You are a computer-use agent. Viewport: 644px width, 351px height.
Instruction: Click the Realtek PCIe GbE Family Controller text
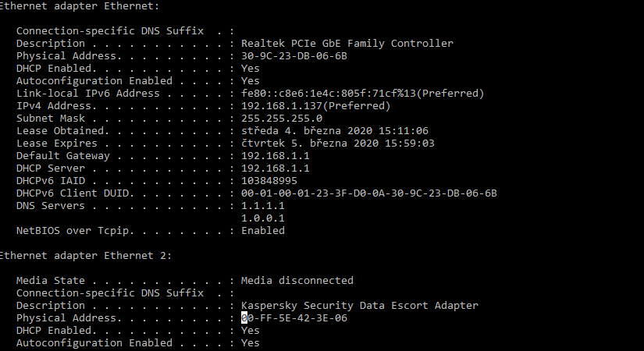(347, 44)
